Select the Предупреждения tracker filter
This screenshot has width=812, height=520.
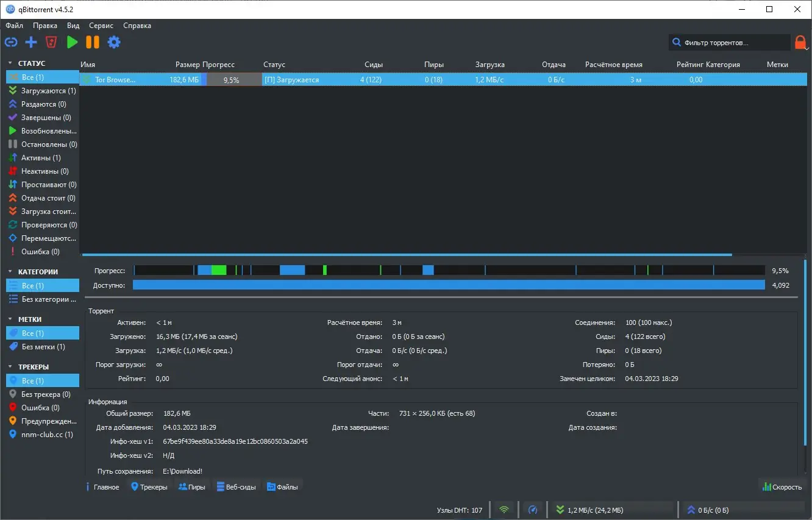(x=43, y=421)
